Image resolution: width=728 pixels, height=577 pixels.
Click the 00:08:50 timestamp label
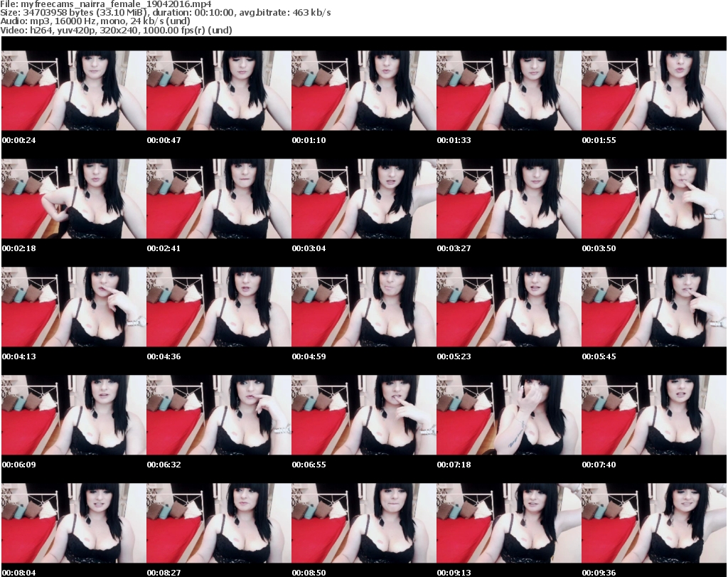(x=309, y=573)
